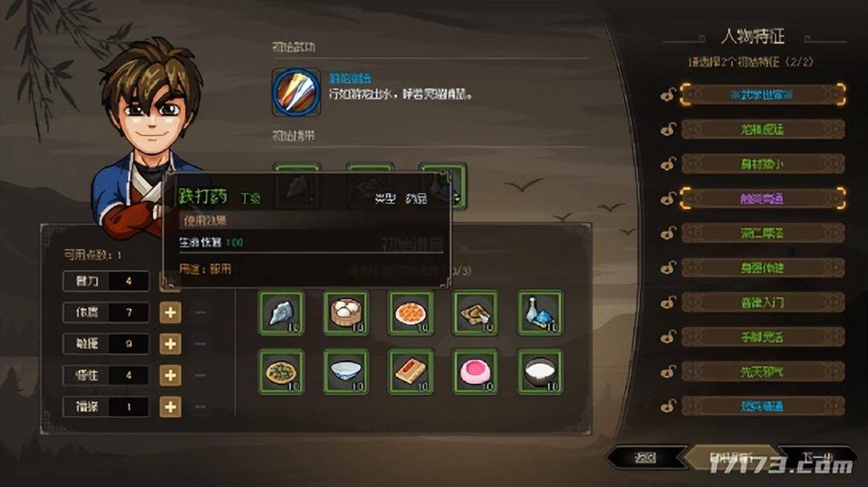The width and height of the screenshot is (868, 487).
Task: Select the blue porcelain bowl item
Action: coord(346,372)
